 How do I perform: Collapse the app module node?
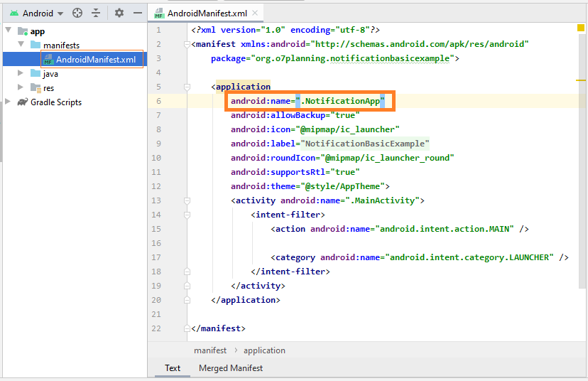(x=9, y=30)
